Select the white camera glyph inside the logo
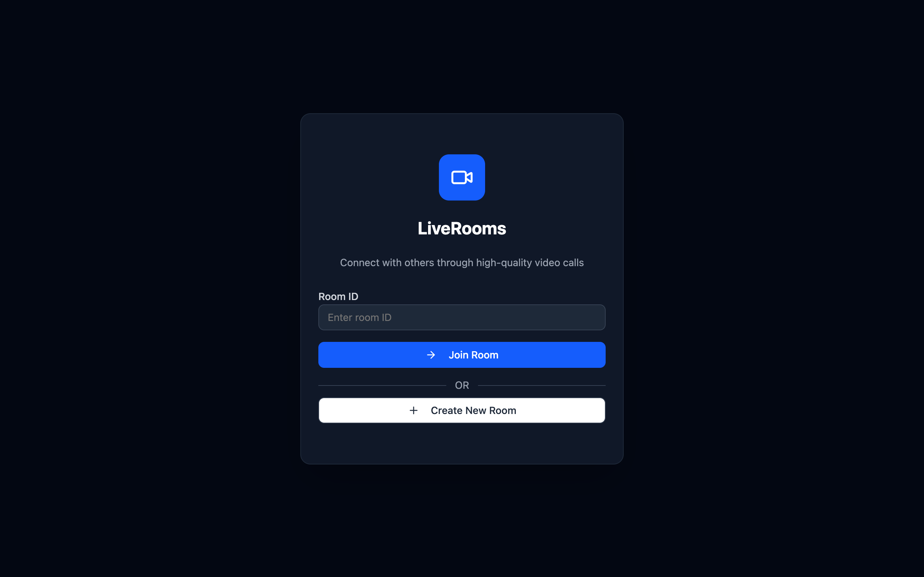924x577 pixels. (x=462, y=177)
